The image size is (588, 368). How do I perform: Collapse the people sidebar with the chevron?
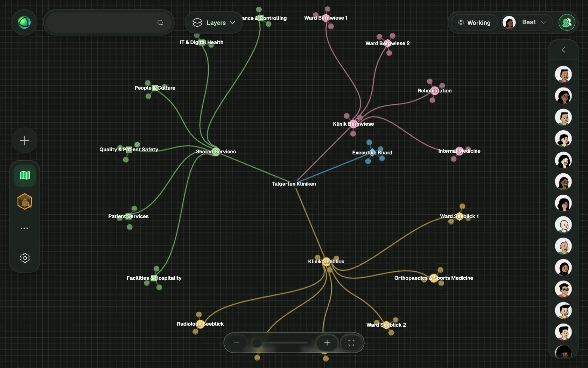(563, 50)
